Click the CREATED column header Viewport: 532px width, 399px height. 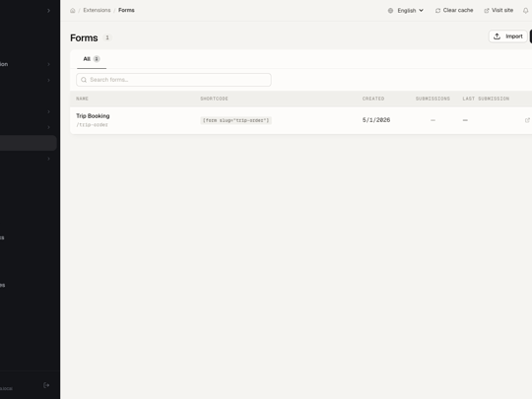(x=373, y=99)
